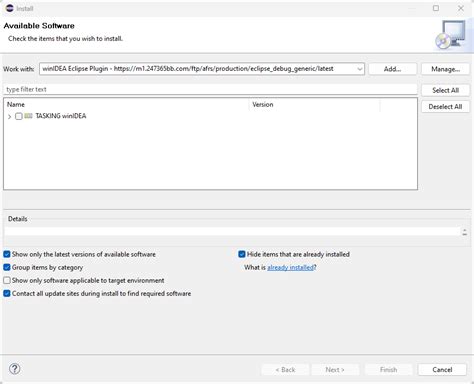This screenshot has height=384, width=474.
Task: Click the Version column header
Action: 315,104
